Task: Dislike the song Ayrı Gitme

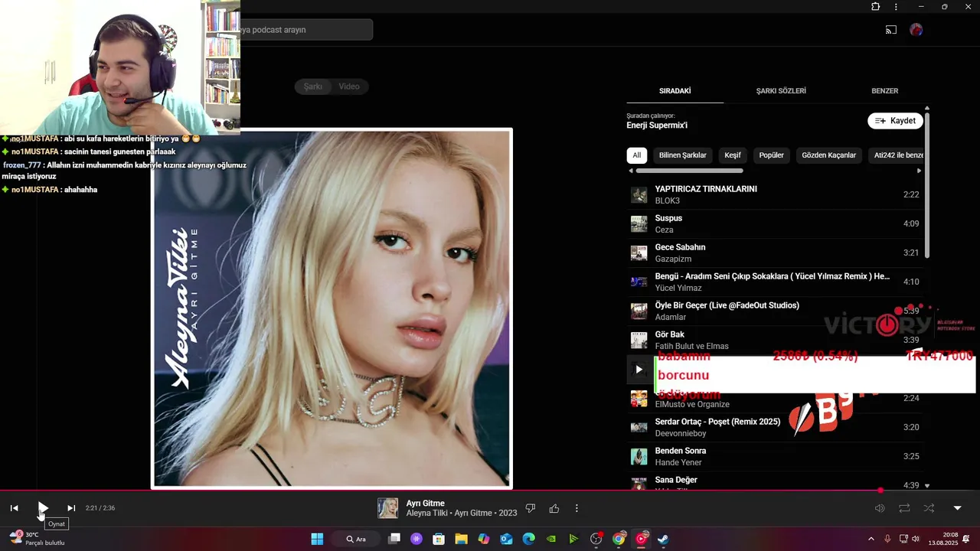Action: (531, 508)
